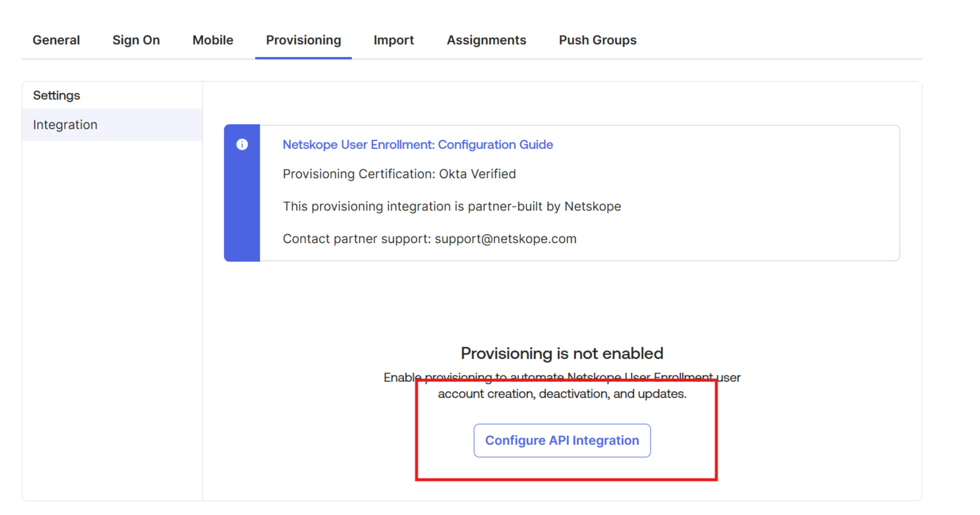Go to the Mobile tab
The image size is (980, 515).
pos(213,40)
